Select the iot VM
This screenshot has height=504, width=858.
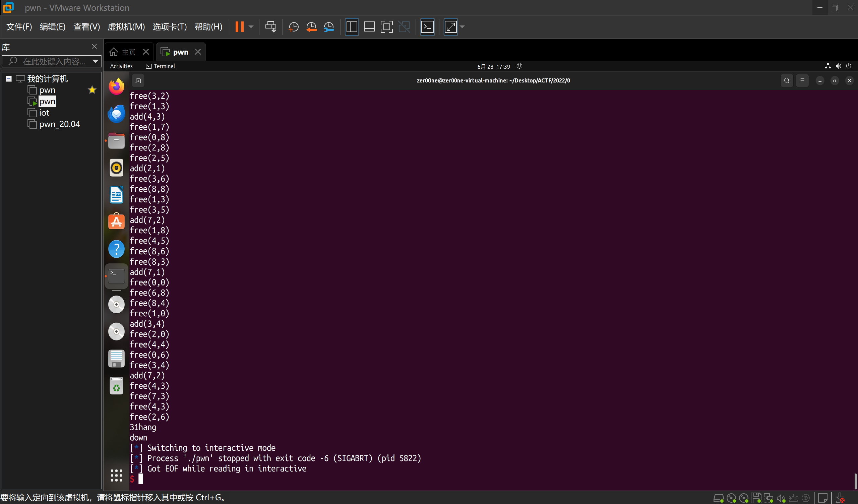point(44,113)
